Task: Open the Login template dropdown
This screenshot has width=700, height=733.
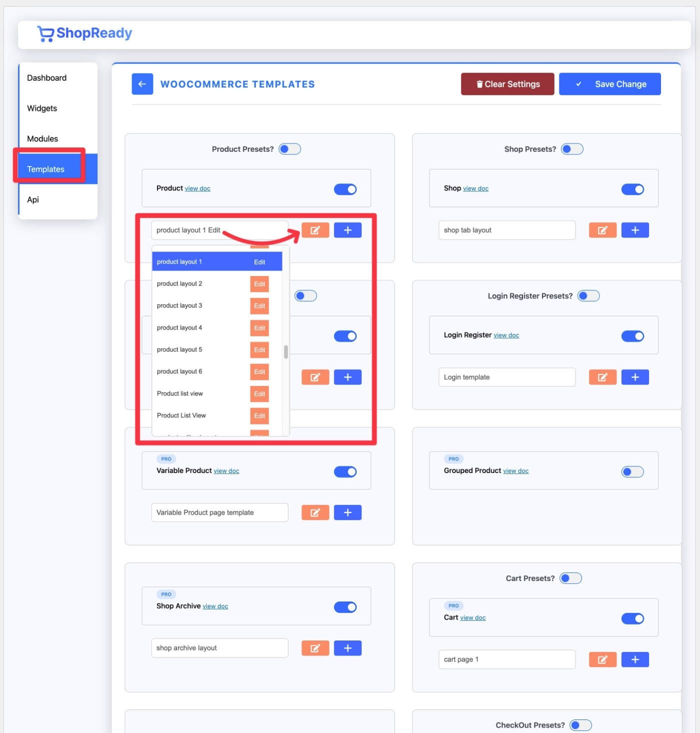Action: click(507, 377)
